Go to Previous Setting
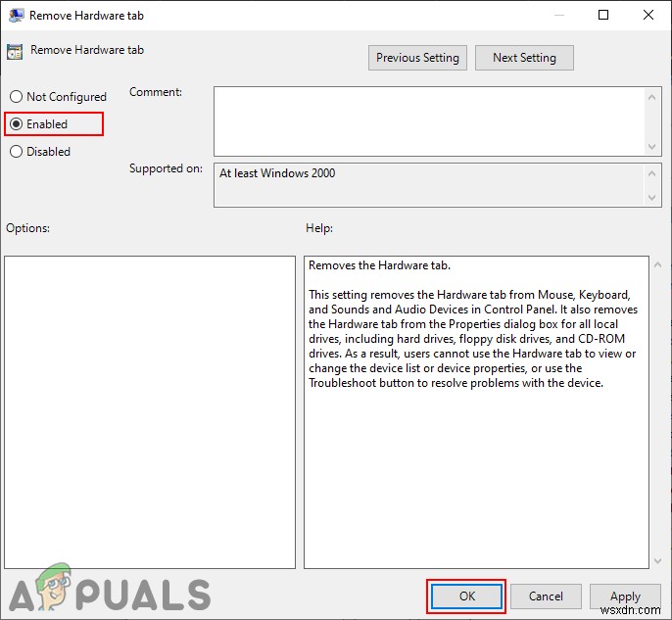 [417, 58]
